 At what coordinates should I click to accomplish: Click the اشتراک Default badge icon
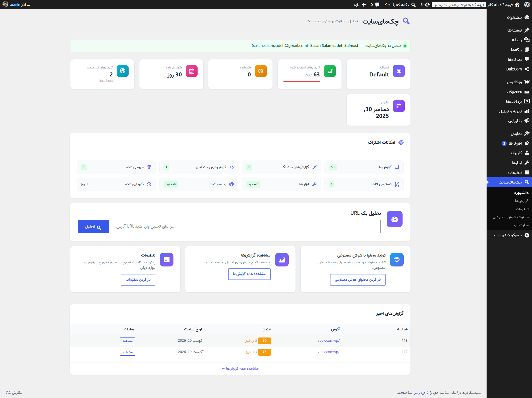click(399, 71)
